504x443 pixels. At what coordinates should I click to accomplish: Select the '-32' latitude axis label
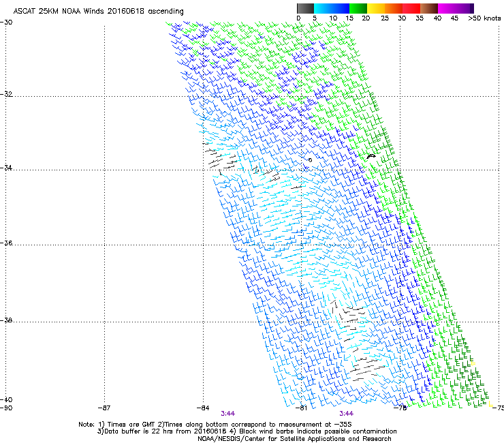6,94
